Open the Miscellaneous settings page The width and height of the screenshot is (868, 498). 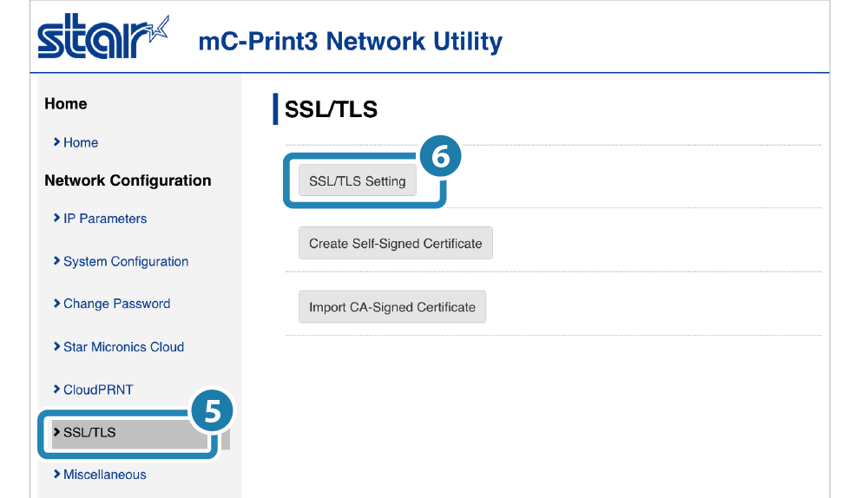tap(104, 475)
